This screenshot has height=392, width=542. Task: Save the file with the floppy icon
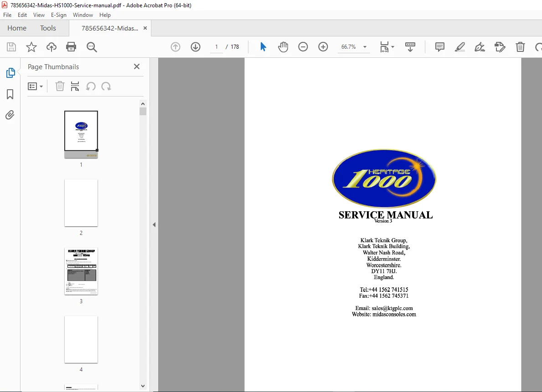pyautogui.click(x=11, y=46)
